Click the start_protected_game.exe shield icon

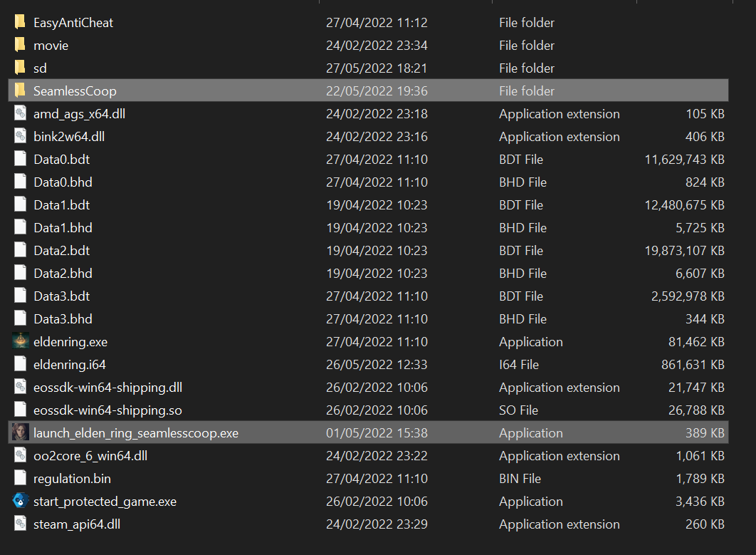[20, 502]
